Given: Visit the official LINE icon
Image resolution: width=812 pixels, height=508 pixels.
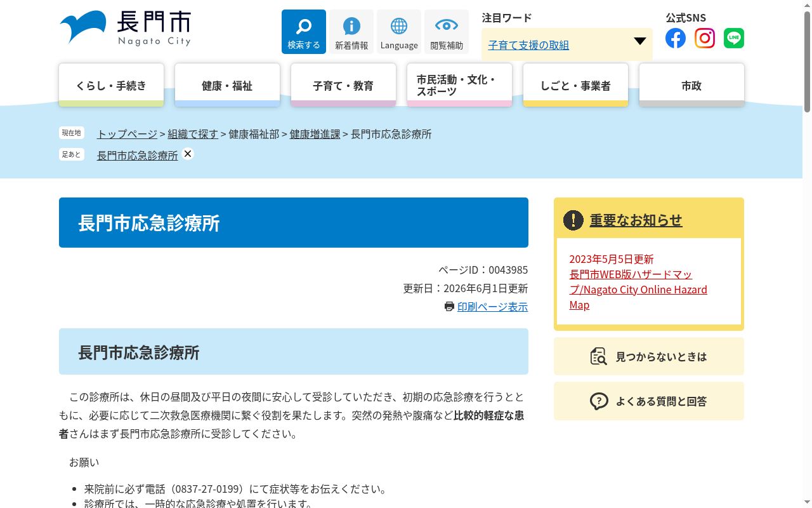Looking at the screenshot, I should pos(734,38).
